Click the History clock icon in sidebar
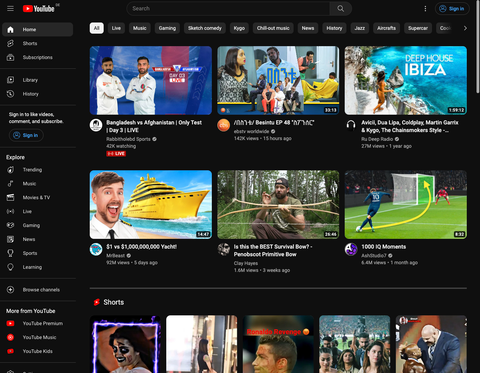Screen dimensions: 480x373 click(x=10, y=94)
